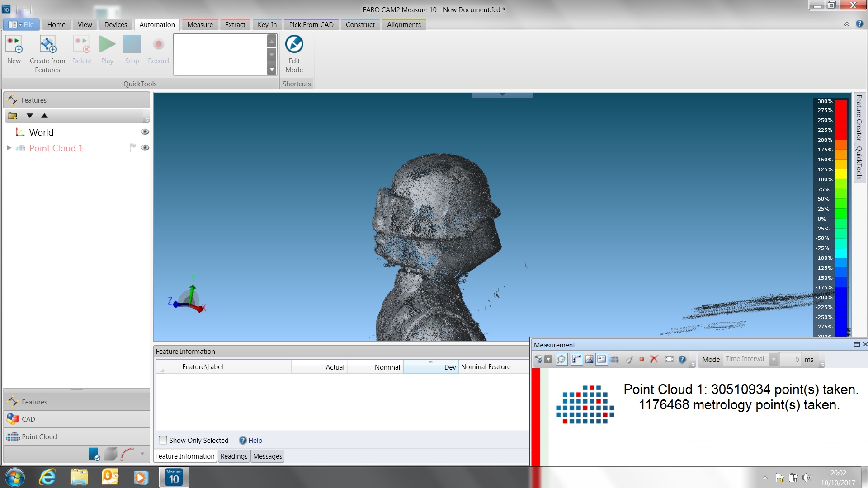This screenshot has height=488, width=868.
Task: Open the filter dropdown arrow in Measurement
Action: pos(548,360)
